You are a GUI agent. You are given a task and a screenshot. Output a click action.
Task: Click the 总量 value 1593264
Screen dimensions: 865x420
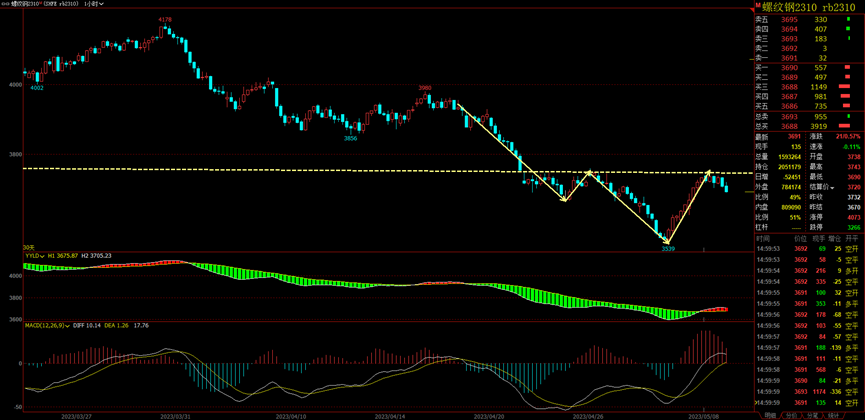(789, 157)
